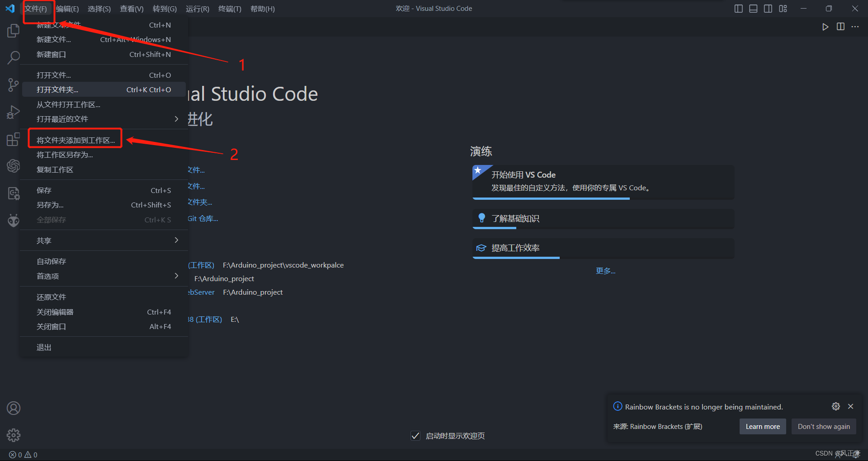Open the recent ebServer folder link
The image size is (868, 461).
[x=201, y=292]
